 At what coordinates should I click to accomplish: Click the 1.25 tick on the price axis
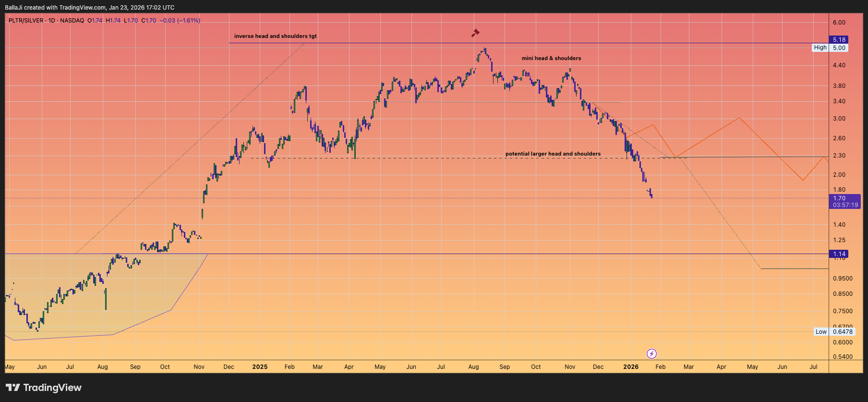[839, 240]
